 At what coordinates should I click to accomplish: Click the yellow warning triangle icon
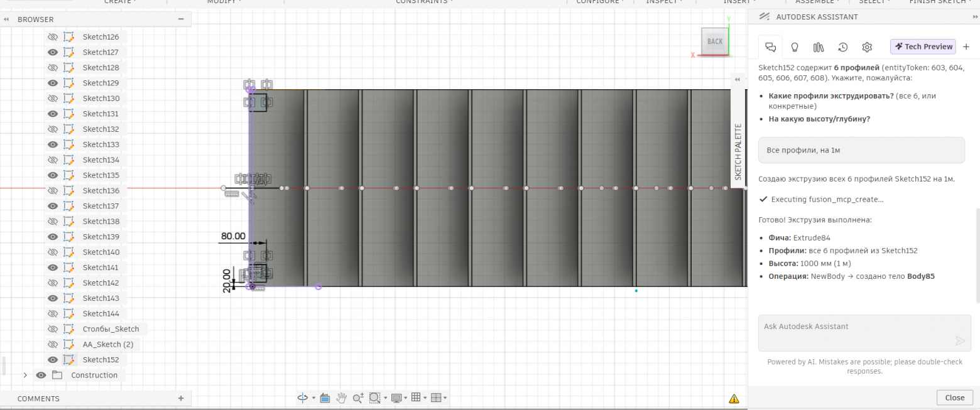coord(734,398)
